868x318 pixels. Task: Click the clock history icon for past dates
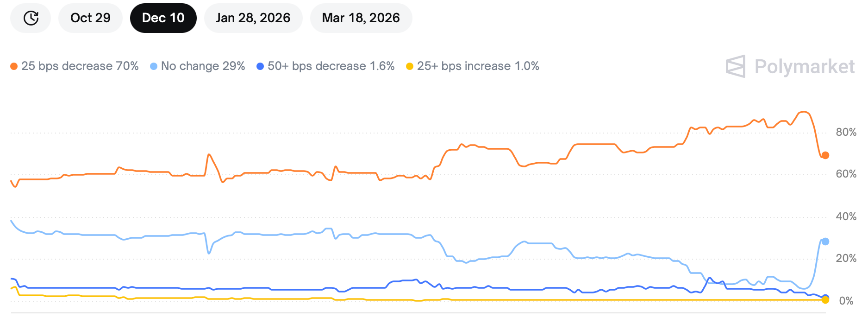(x=31, y=18)
